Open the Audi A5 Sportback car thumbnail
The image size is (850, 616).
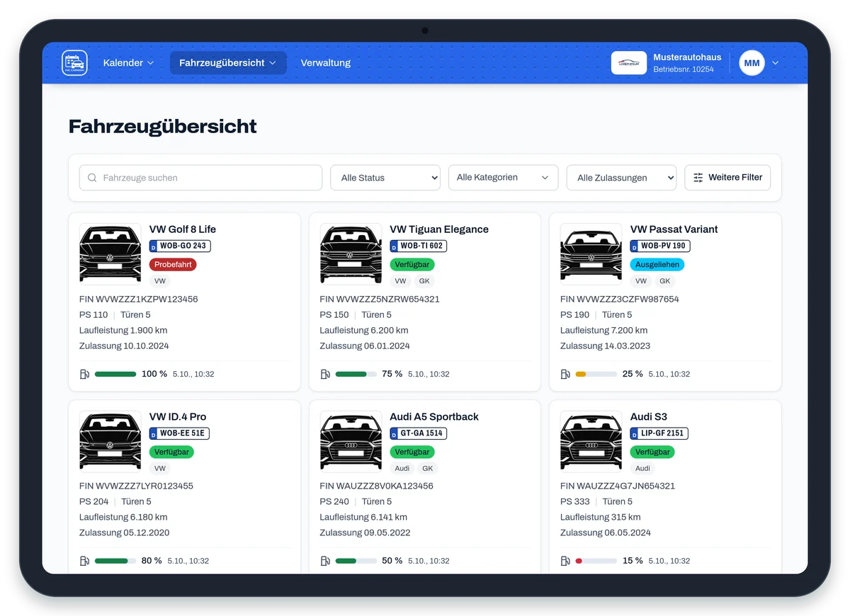(x=351, y=442)
